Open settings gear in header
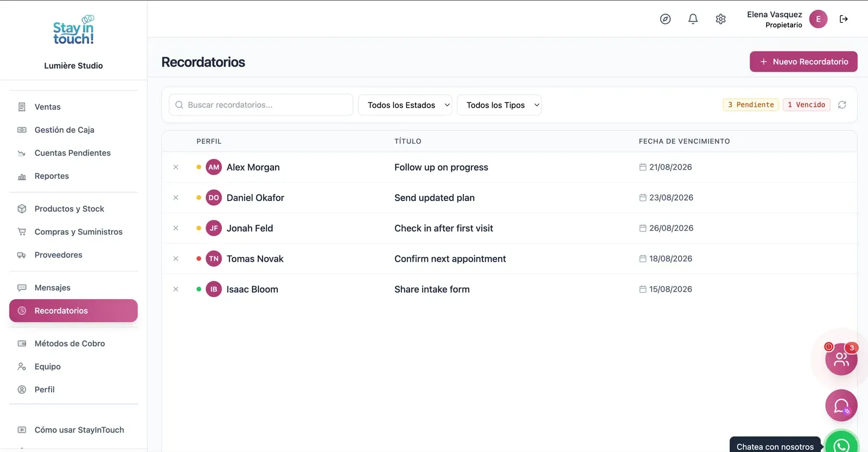The height and width of the screenshot is (452, 868). [x=720, y=19]
